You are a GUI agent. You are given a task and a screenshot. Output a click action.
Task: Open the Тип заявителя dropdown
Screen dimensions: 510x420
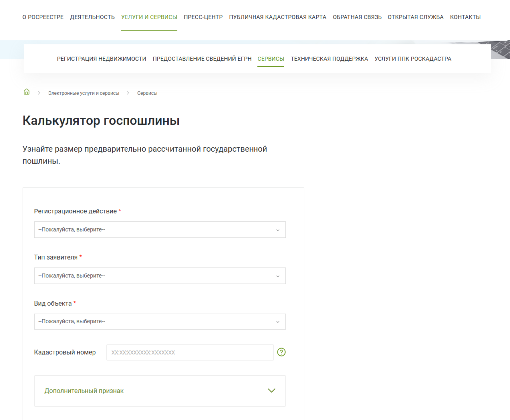pos(160,276)
